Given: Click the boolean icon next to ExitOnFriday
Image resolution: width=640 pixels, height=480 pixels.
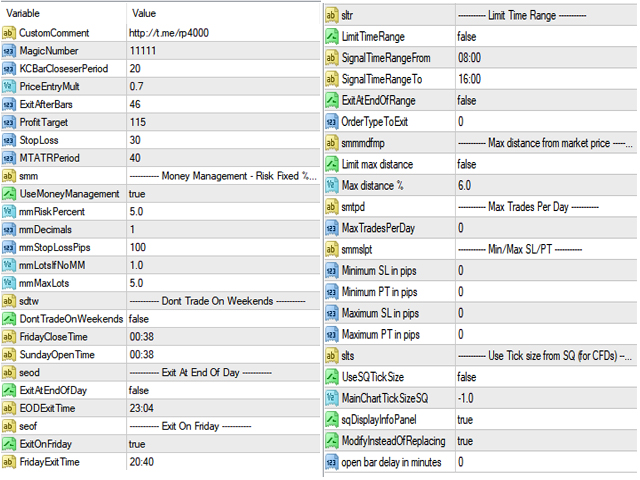Looking at the screenshot, I should click(9, 444).
